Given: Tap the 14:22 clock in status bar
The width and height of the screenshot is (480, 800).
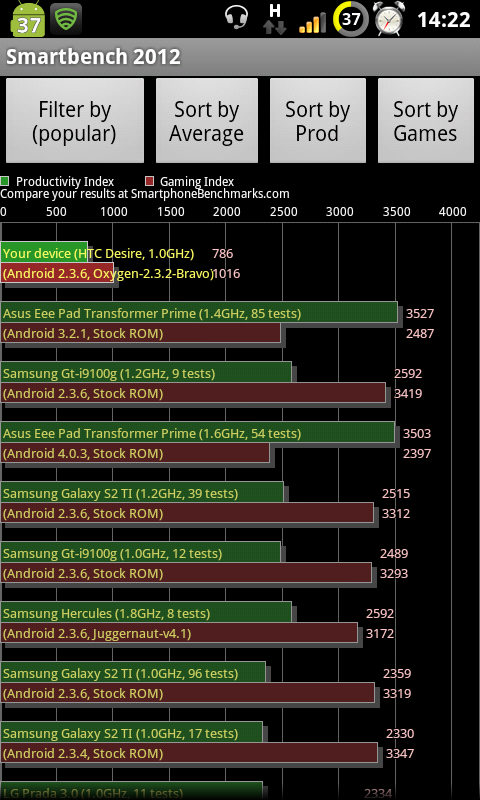Looking at the screenshot, I should (444, 20).
